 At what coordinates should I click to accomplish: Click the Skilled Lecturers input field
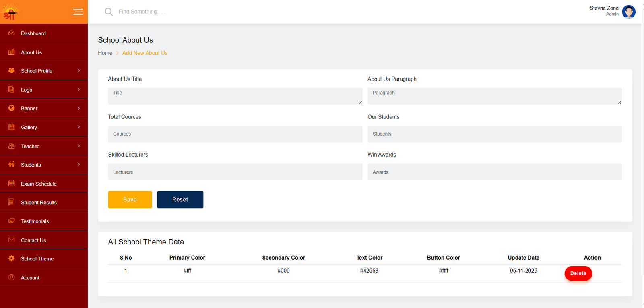235,172
